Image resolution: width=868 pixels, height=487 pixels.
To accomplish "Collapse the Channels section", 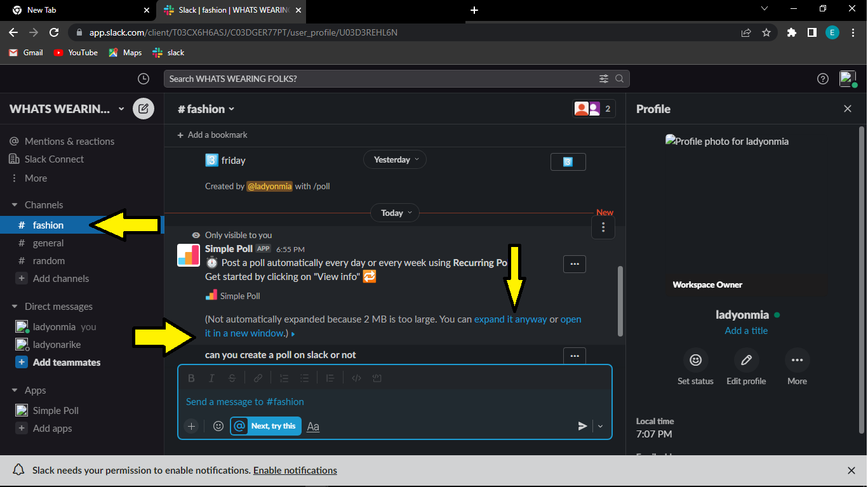I will [15, 205].
